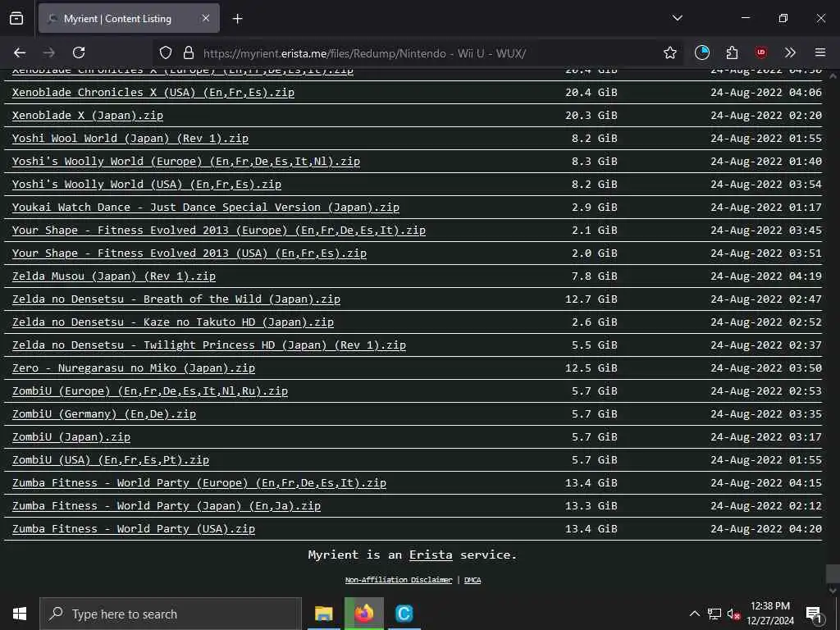
Task: Open the notification center icon
Action: coord(814,614)
